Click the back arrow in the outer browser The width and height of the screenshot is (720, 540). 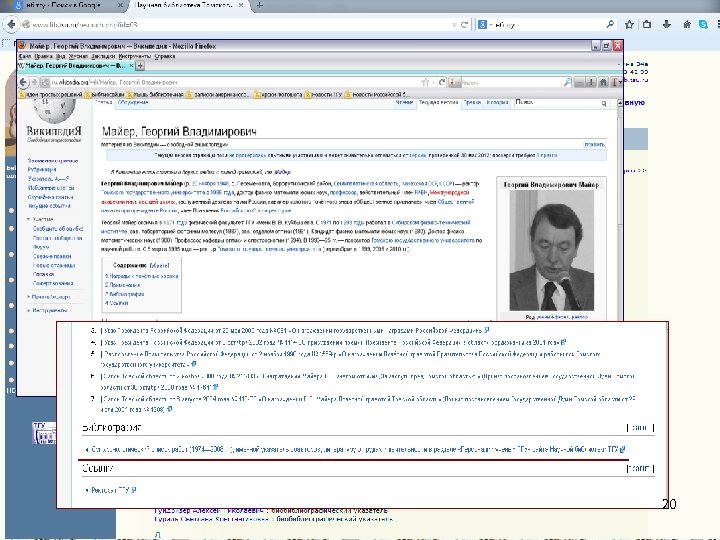(x=11, y=24)
